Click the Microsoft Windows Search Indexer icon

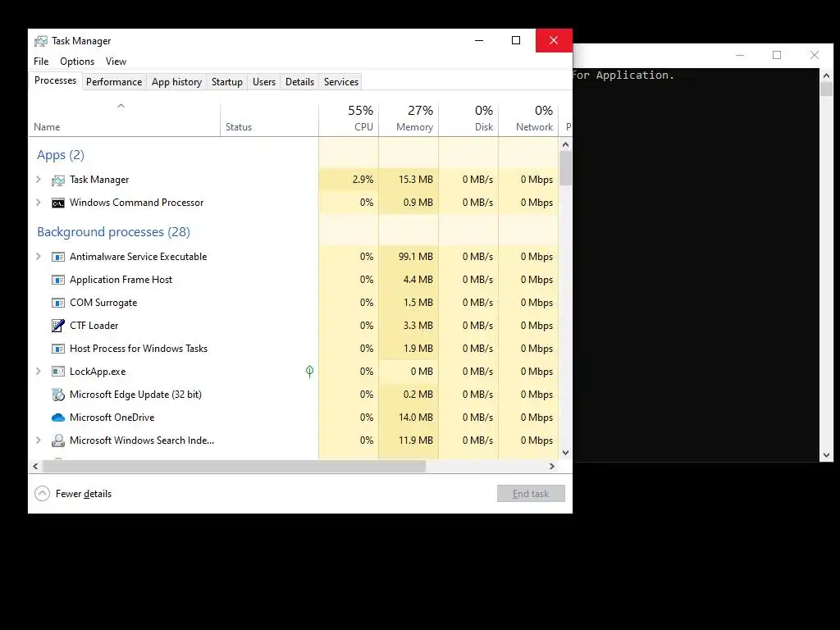58,441
